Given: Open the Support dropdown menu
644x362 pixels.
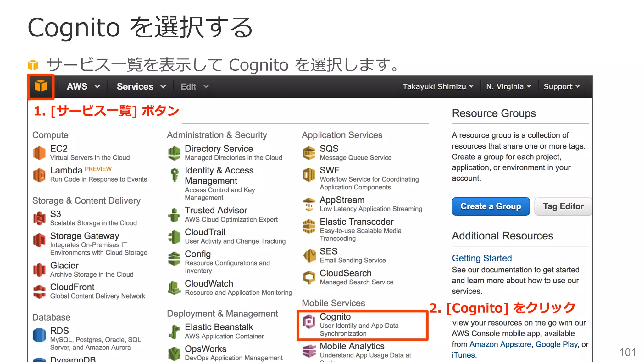Looking at the screenshot, I should point(562,86).
